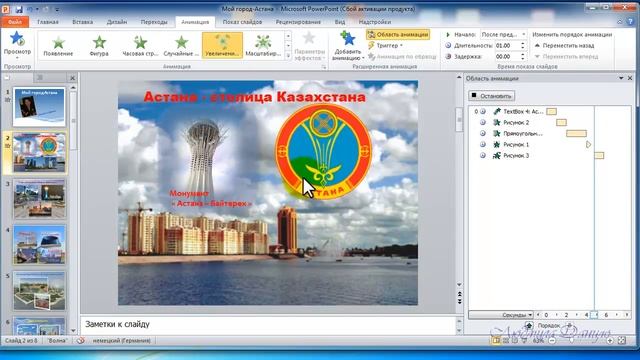Apply the Появление animation effect
The height and width of the screenshot is (360, 640).
tap(58, 46)
